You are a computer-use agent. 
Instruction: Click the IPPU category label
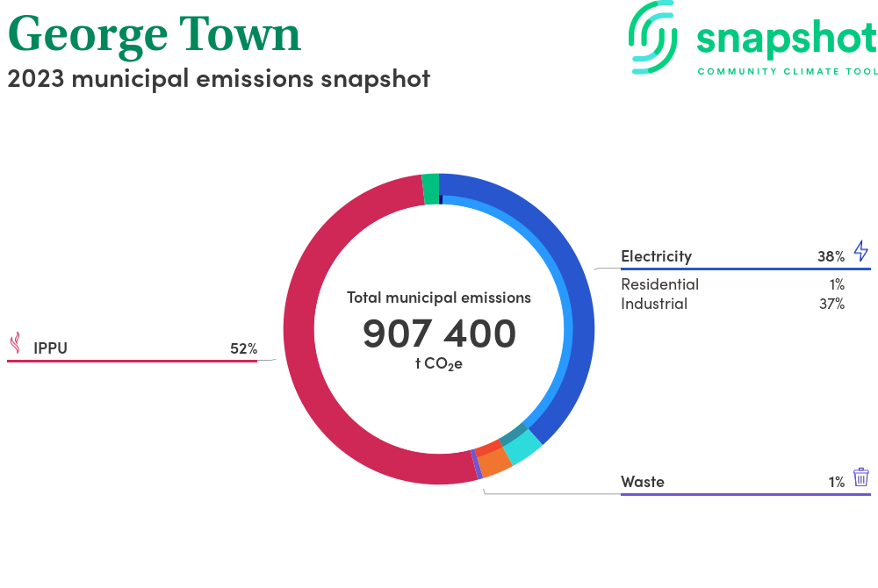tap(50, 348)
